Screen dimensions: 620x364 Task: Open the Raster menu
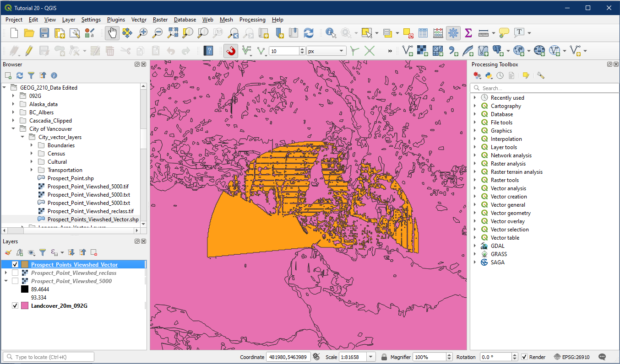pyautogui.click(x=160, y=20)
